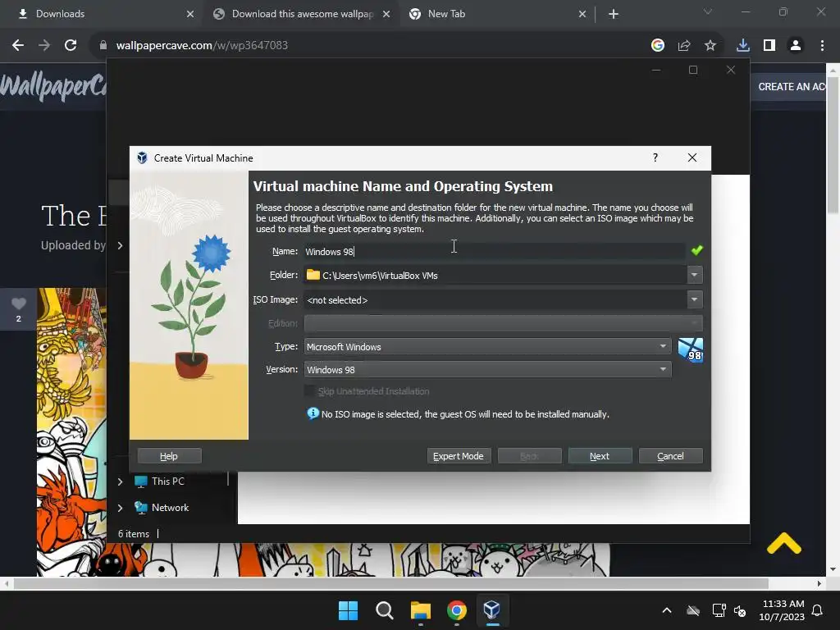This screenshot has height=630, width=840.
Task: Click the dialog help question mark
Action: click(x=655, y=157)
